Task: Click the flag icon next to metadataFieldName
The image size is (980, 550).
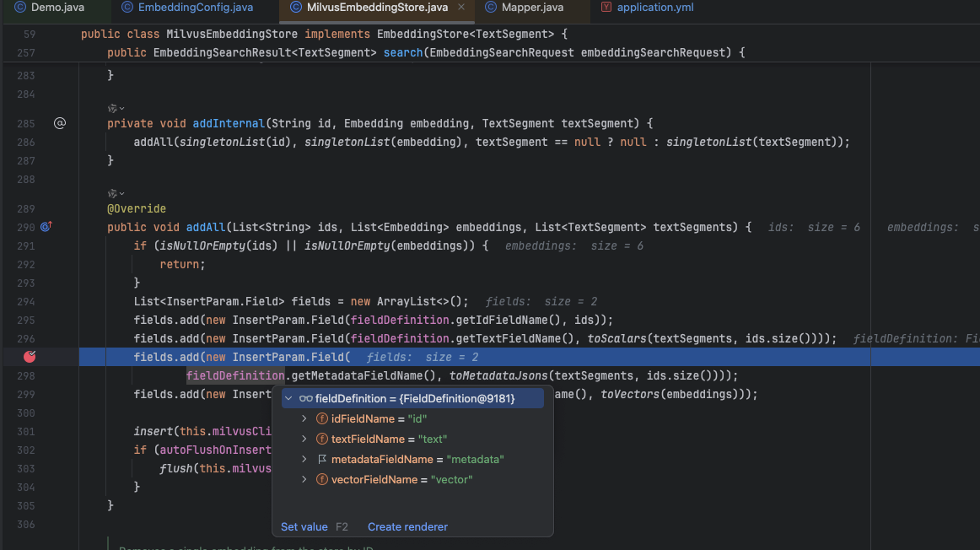Action: [x=322, y=460]
